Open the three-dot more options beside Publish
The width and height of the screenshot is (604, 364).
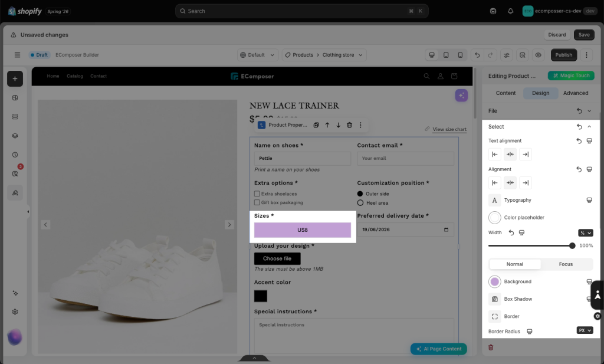[x=586, y=55]
